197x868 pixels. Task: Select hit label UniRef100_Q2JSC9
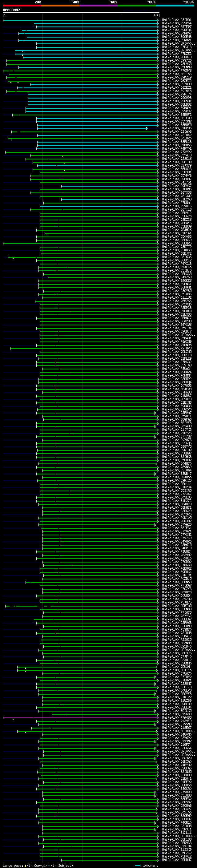[x=176, y=166]
